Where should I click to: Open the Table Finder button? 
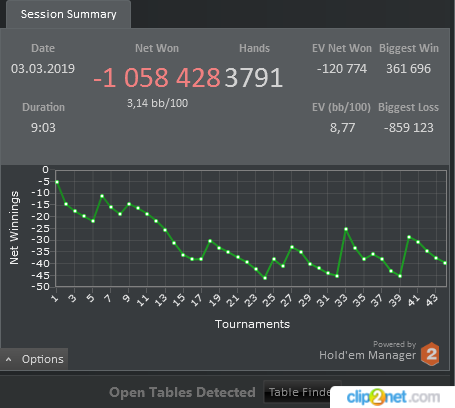302,392
